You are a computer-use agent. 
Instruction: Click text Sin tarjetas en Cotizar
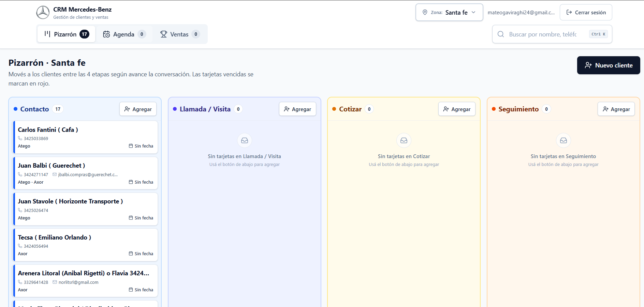coord(404,156)
